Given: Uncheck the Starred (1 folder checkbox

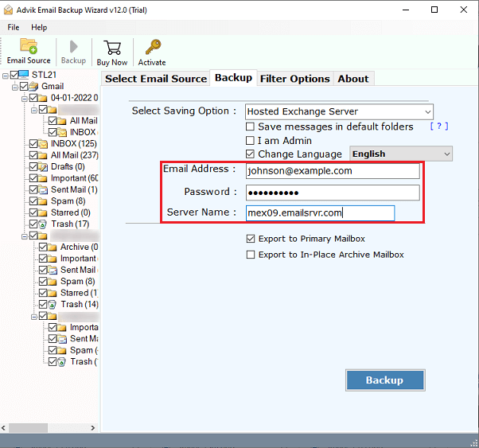Looking at the screenshot, I should coord(43,293).
